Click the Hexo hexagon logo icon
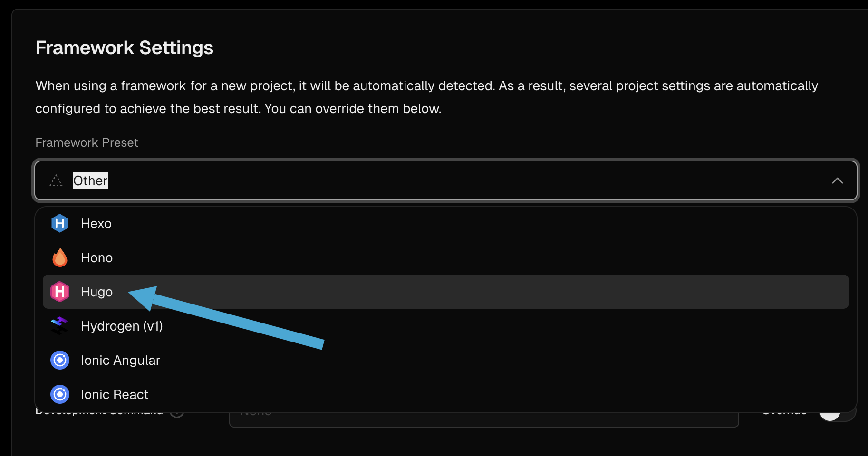This screenshot has width=868, height=456. pyautogui.click(x=60, y=223)
